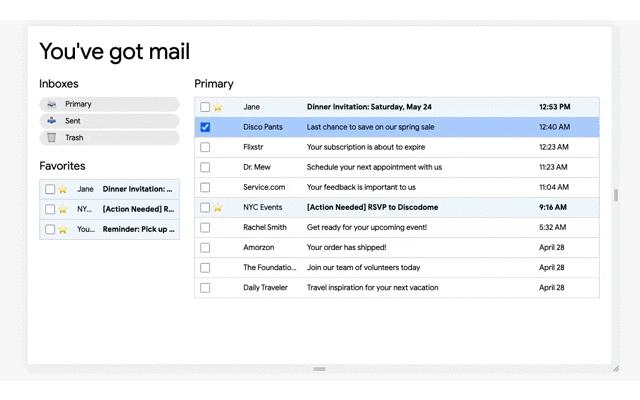Viewport: 640px width, 400px height.
Task: Check the Jane Dinner Invitation checkbox in Primary list
Action: [x=205, y=107]
